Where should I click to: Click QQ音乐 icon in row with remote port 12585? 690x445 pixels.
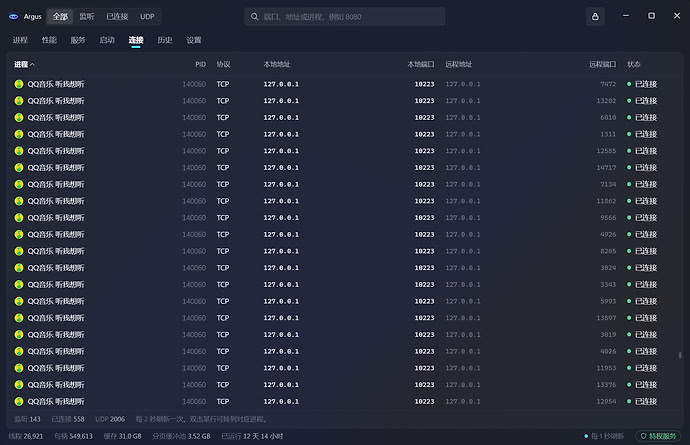point(18,151)
